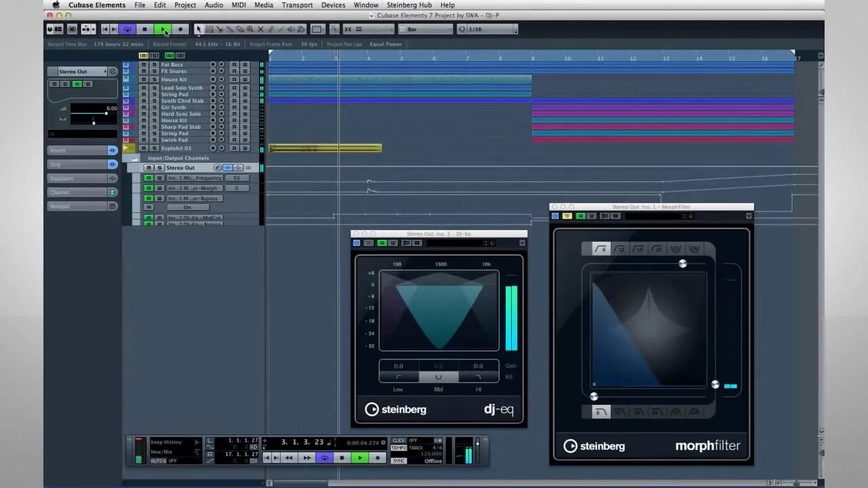The height and width of the screenshot is (488, 868).
Task: Click the Low gain value field in DJ-EQ
Action: [398, 366]
